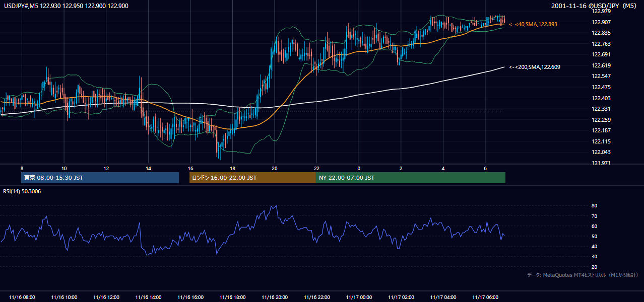The image size is (644, 302).
Task: Click hour label 14 under price chart
Action: click(x=148, y=168)
